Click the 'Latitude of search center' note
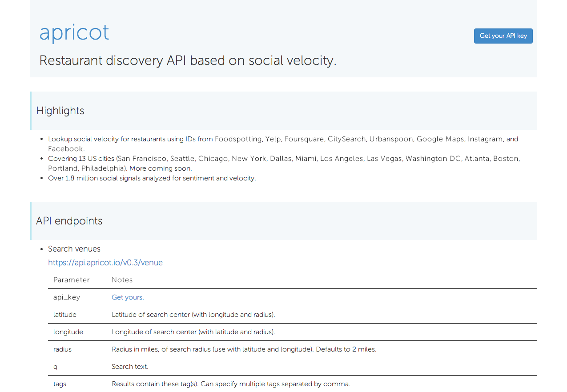The width and height of the screenshot is (567, 392). point(193,315)
